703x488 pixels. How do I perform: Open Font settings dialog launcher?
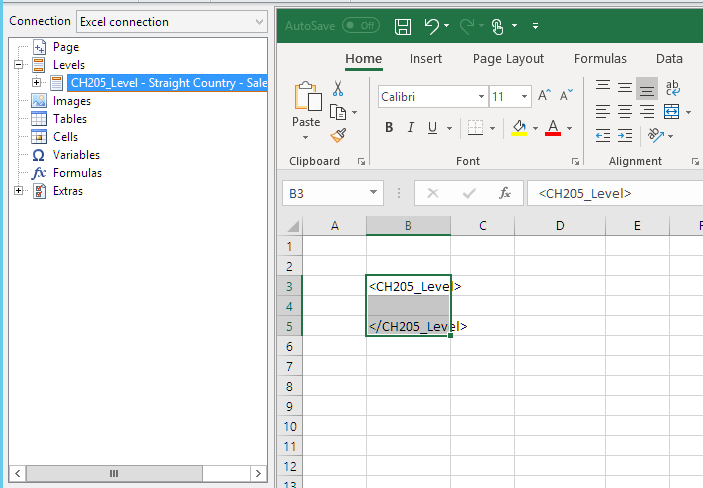point(576,162)
